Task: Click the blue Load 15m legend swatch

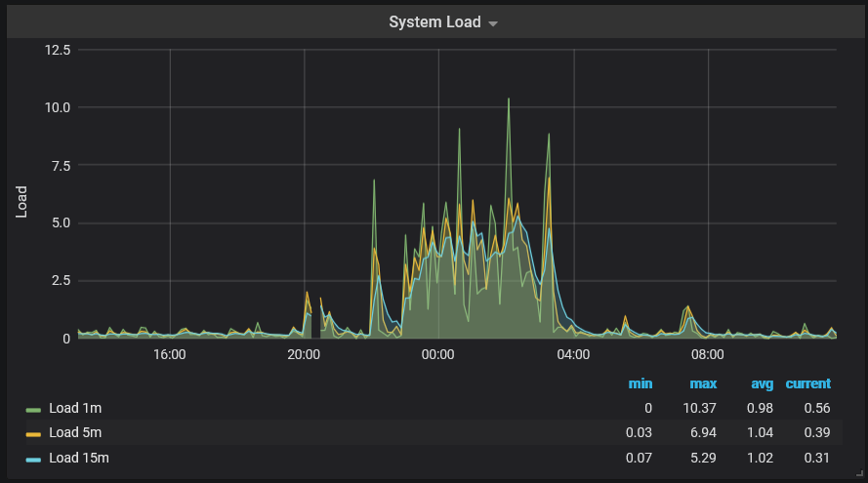Action: tap(34, 458)
